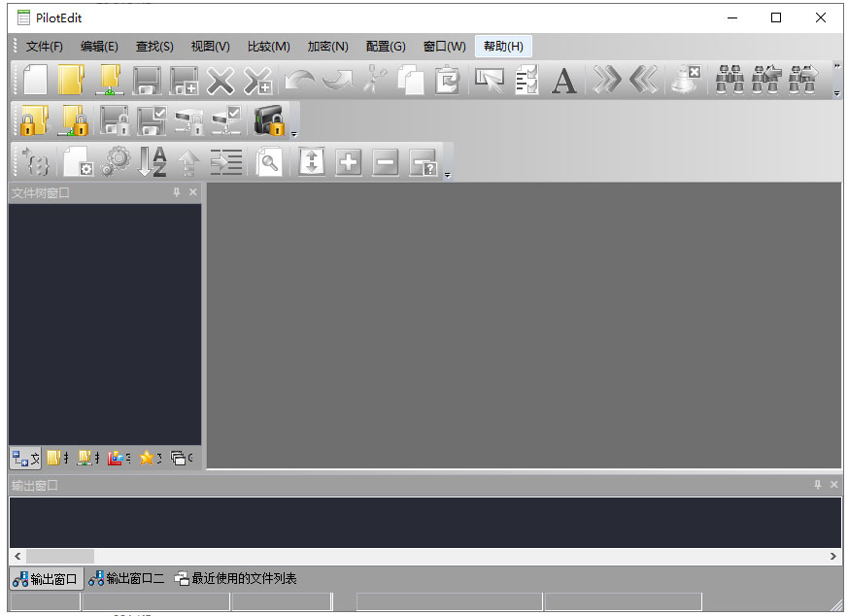The height and width of the screenshot is (616, 848).
Task: Click the binoculars Find icon
Action: tap(729, 81)
